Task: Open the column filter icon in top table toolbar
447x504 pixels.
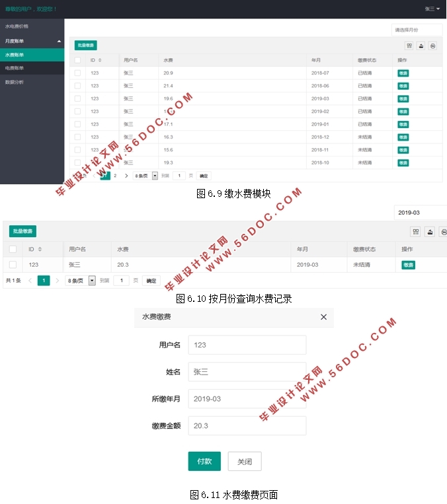Action: 409,46
